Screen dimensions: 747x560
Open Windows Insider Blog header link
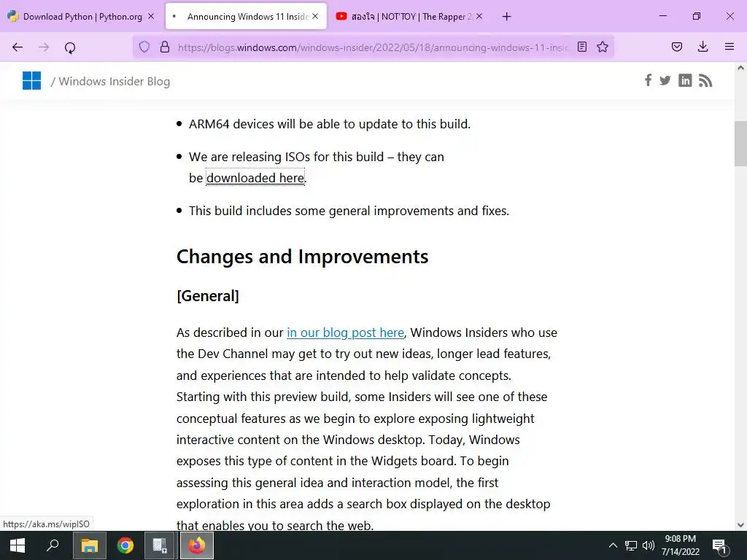[x=114, y=82]
